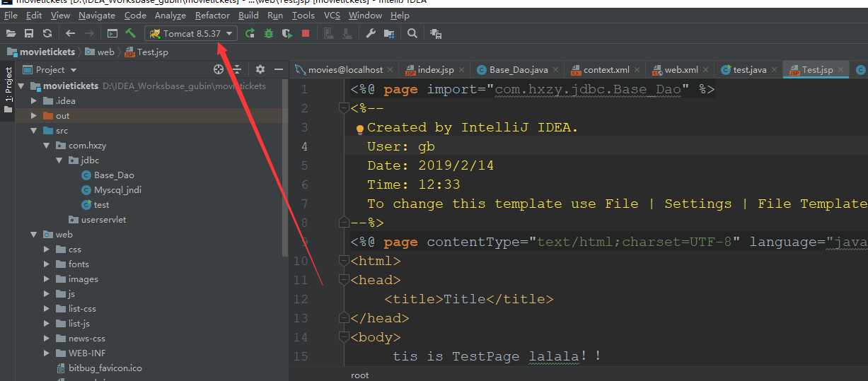Image resolution: width=868 pixels, height=381 pixels.
Task: Click the greyed-out VCS update icon
Action: [329, 33]
